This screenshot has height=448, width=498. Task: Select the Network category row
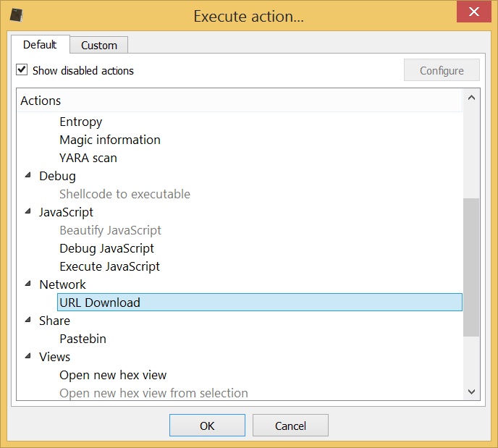click(62, 285)
